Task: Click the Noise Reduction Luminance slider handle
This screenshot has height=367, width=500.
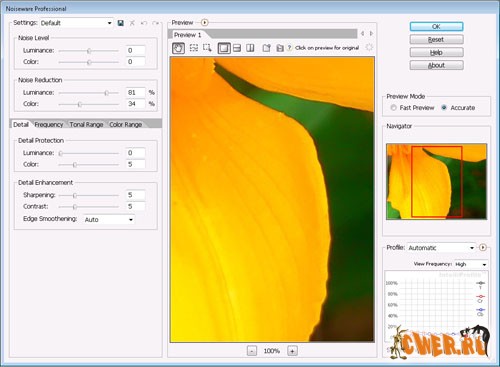Action: pos(106,93)
